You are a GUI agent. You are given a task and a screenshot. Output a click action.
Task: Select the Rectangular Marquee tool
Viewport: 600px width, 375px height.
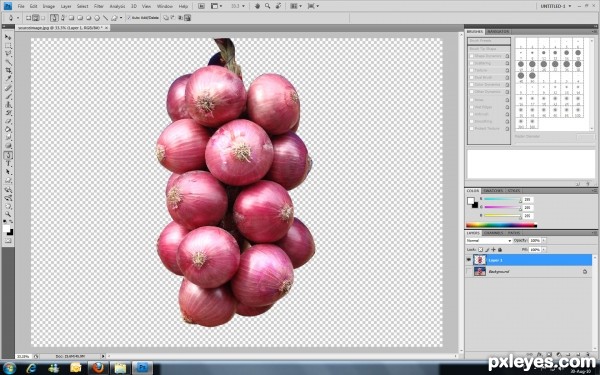(x=8, y=46)
